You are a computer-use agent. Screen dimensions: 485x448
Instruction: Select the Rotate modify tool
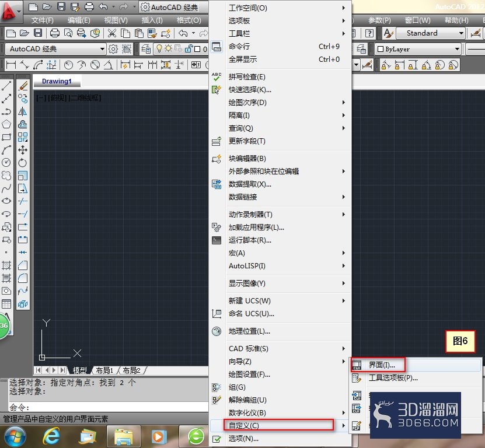tap(23, 163)
